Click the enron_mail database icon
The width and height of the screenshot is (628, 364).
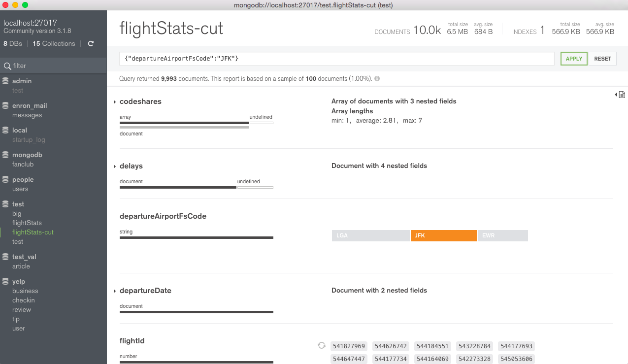point(6,105)
